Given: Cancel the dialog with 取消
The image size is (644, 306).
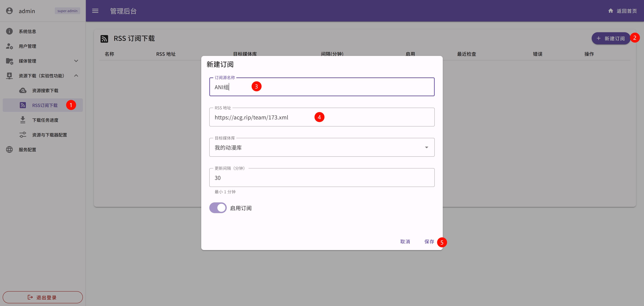Looking at the screenshot, I should coord(405,242).
